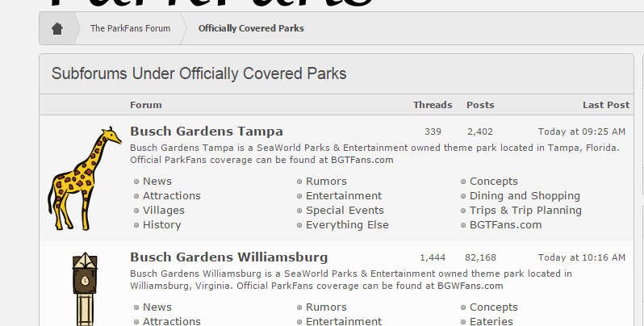Open the Busch Gardens Tampa forum title
Image resolution: width=644 pixels, height=326 pixels.
coord(207,132)
